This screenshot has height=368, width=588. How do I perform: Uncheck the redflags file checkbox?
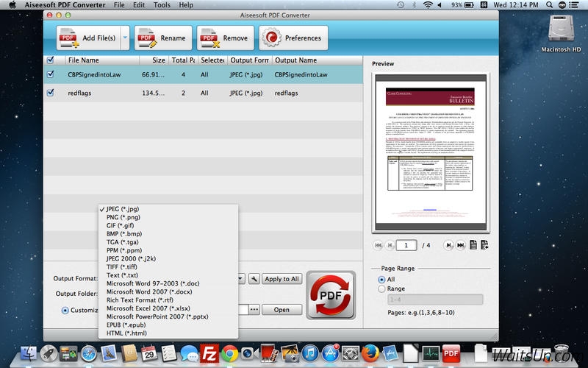pyautogui.click(x=50, y=93)
